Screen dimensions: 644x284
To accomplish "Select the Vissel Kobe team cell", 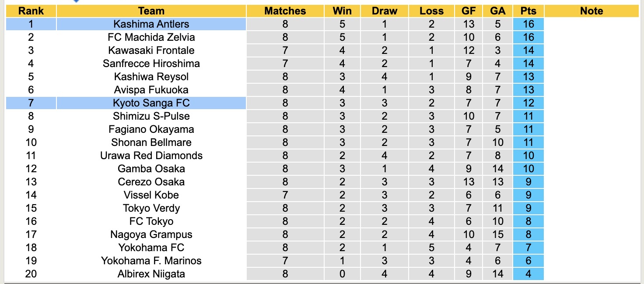I will [x=151, y=195].
